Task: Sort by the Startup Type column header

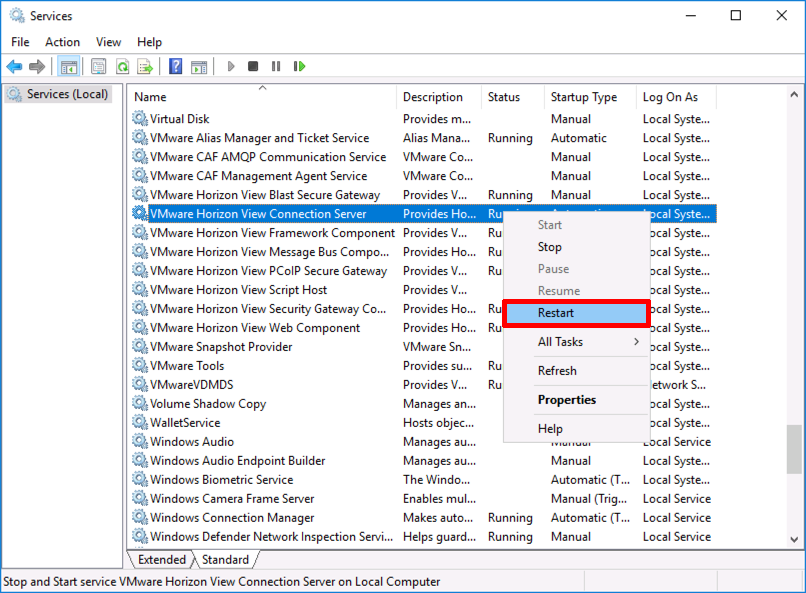Action: 590,97
